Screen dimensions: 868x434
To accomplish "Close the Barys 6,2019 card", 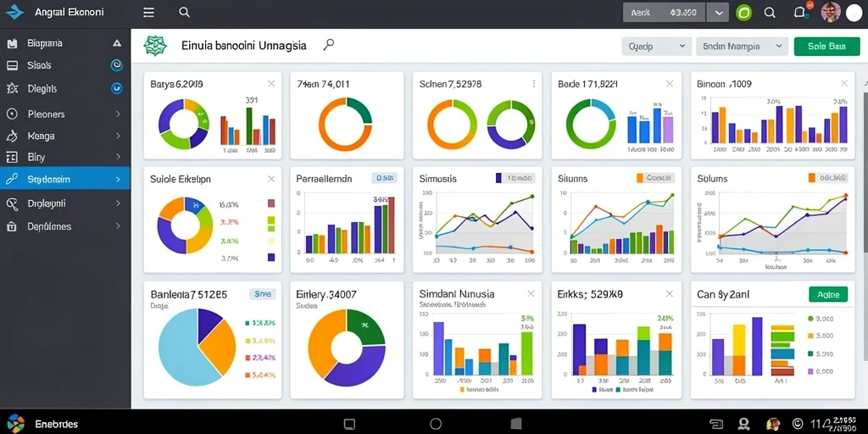I will point(271,84).
